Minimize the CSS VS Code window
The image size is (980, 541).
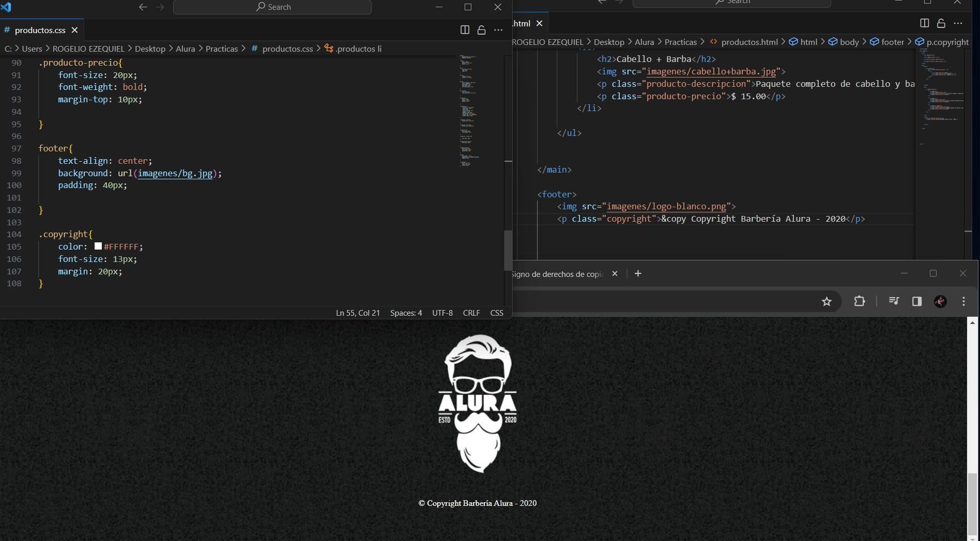point(439,7)
